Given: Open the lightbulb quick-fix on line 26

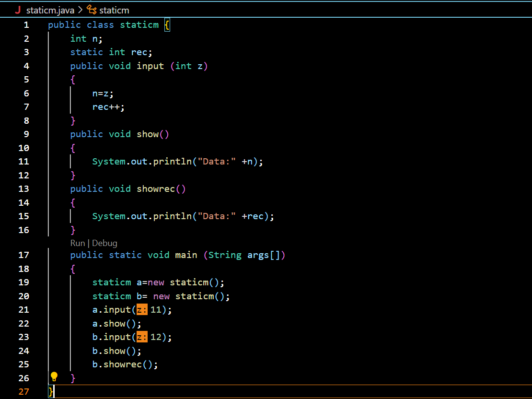Looking at the screenshot, I should pyautogui.click(x=54, y=376).
